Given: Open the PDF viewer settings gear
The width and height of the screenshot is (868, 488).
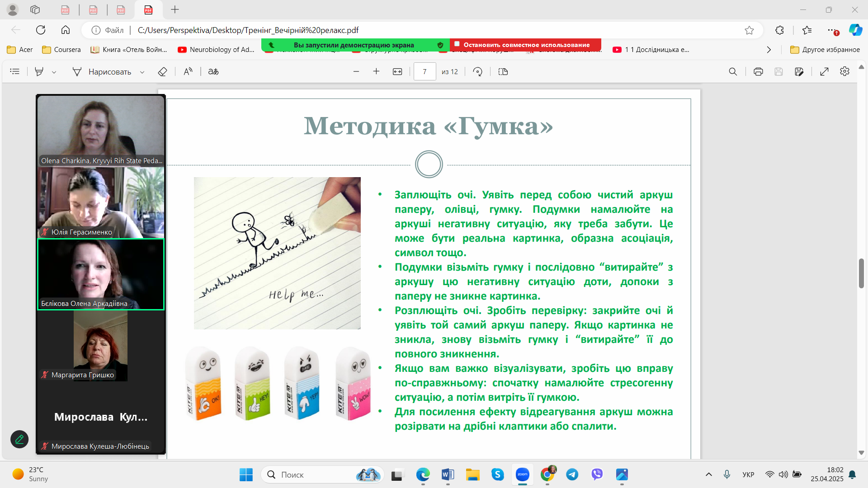Looking at the screenshot, I should (844, 71).
